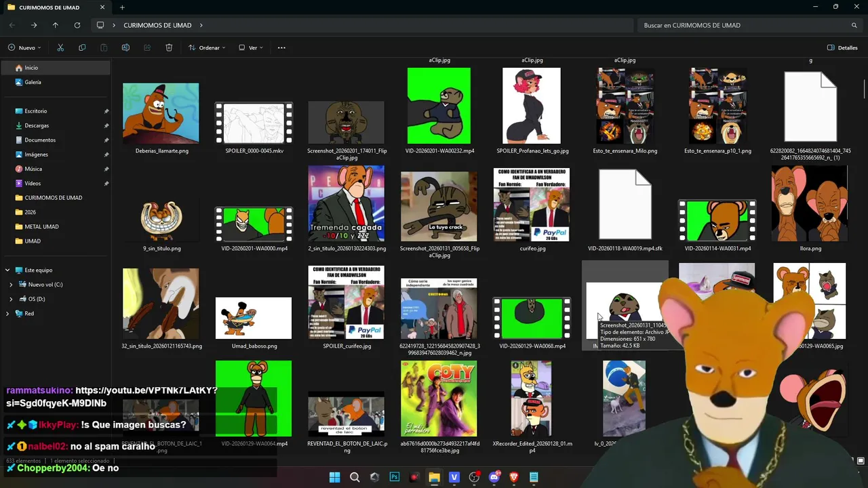Open OBS Studio from the taskbar
This screenshot has width=868, height=488.
pyautogui.click(x=474, y=477)
